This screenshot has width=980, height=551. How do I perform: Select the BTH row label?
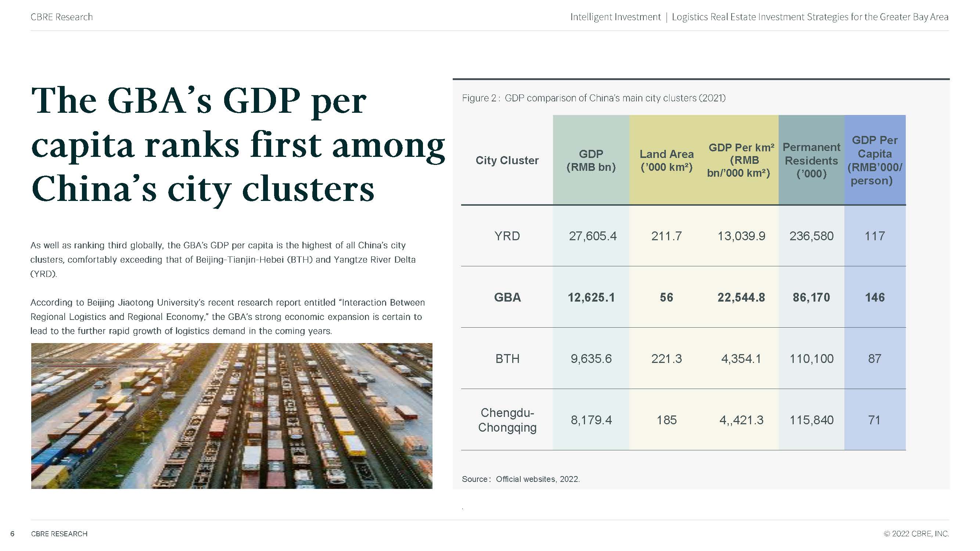click(507, 358)
